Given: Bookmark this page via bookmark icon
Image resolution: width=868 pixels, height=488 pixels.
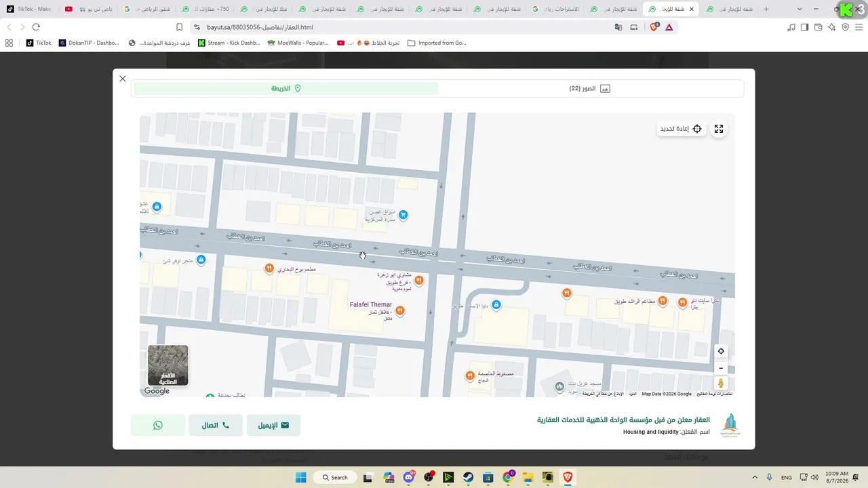Looking at the screenshot, I should [x=179, y=27].
